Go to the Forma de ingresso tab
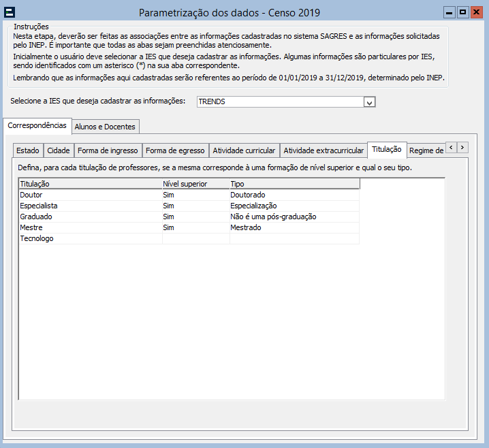Image resolution: width=489 pixels, height=448 pixels. [108, 150]
